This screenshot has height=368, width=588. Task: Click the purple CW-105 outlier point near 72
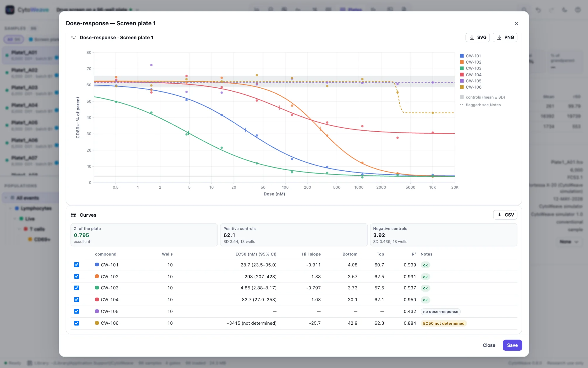click(x=151, y=65)
